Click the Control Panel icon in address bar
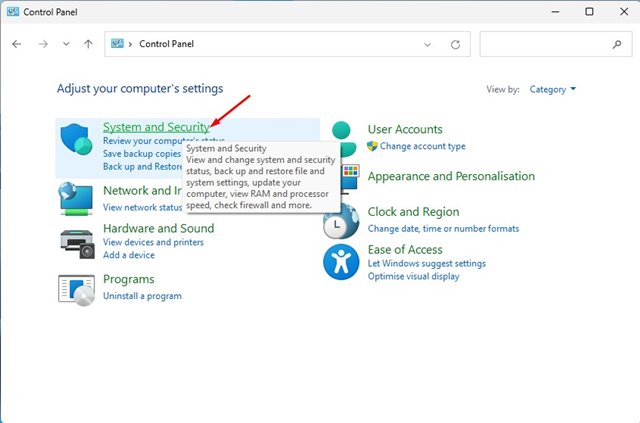Image resolution: width=640 pixels, height=423 pixels. coord(117,44)
